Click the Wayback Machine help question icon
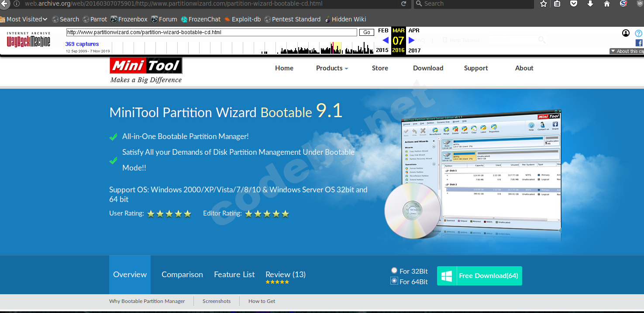The height and width of the screenshot is (313, 644). 638,33
